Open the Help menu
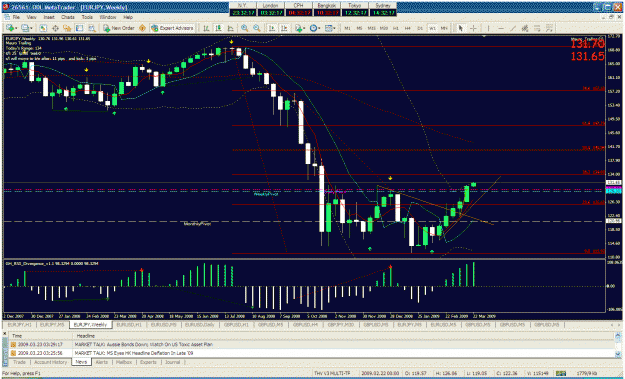The height and width of the screenshot is (379, 625). click(128, 17)
